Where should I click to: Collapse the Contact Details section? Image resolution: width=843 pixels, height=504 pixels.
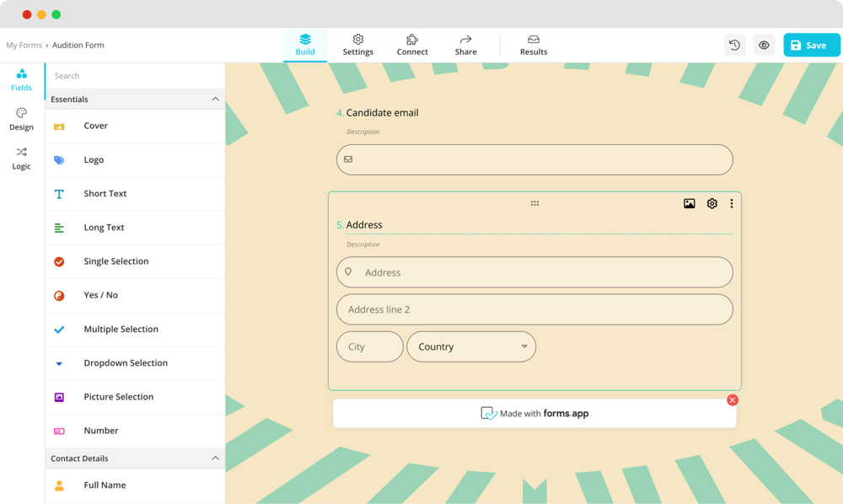(x=215, y=458)
